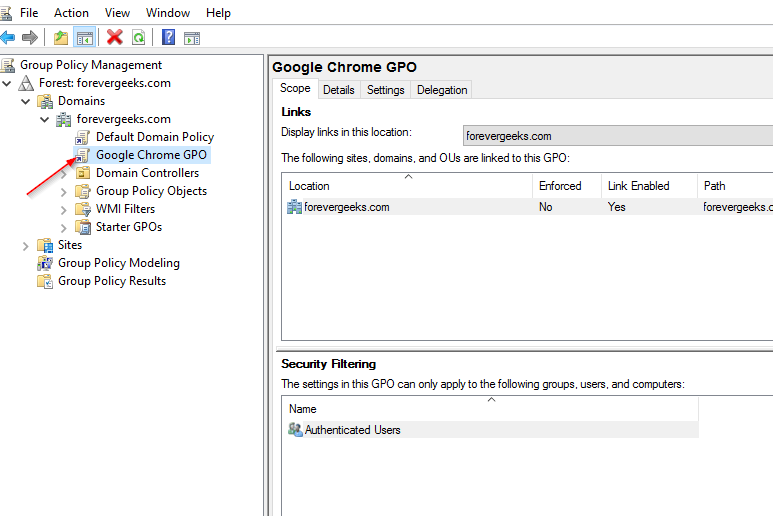Sort by the Enforced column header
The width and height of the screenshot is (773, 516).
(567, 186)
